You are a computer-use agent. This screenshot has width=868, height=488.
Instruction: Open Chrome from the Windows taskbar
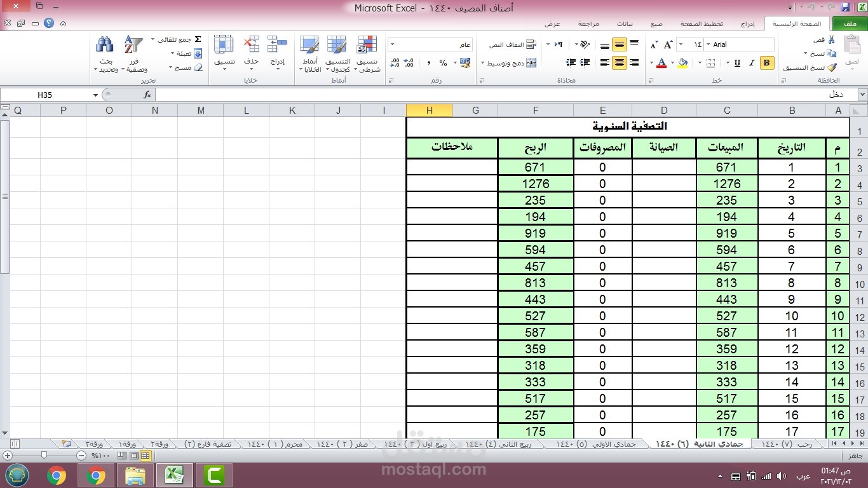coord(57,475)
